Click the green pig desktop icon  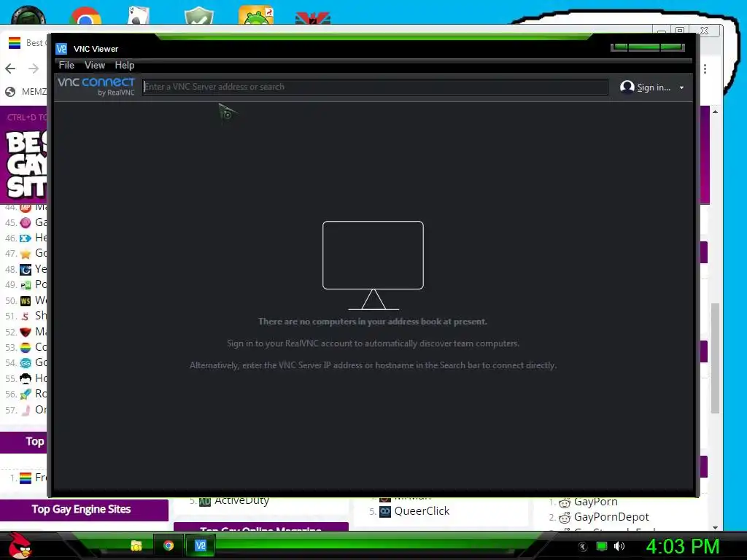[256, 15]
